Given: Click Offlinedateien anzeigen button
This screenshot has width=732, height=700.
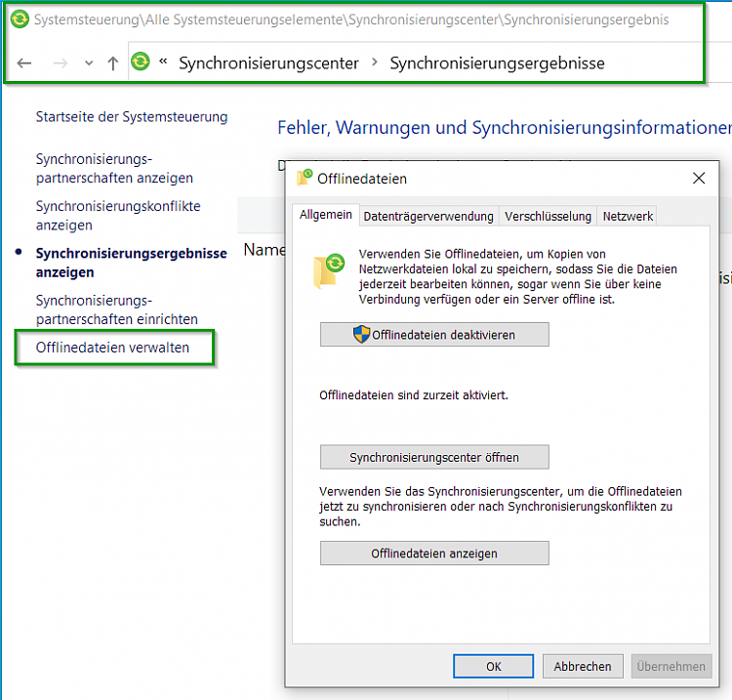Looking at the screenshot, I should tap(434, 553).
